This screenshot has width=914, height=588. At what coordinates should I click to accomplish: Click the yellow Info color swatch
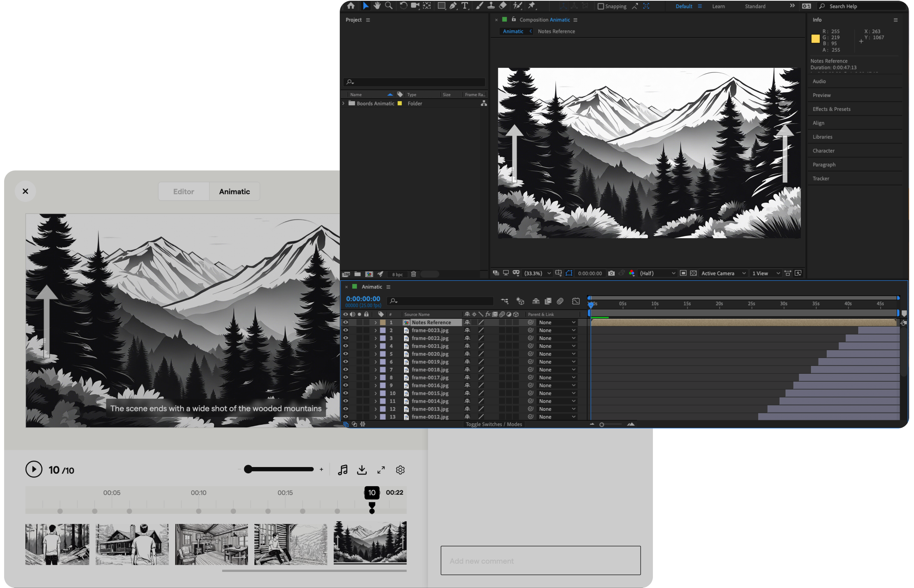(x=815, y=39)
